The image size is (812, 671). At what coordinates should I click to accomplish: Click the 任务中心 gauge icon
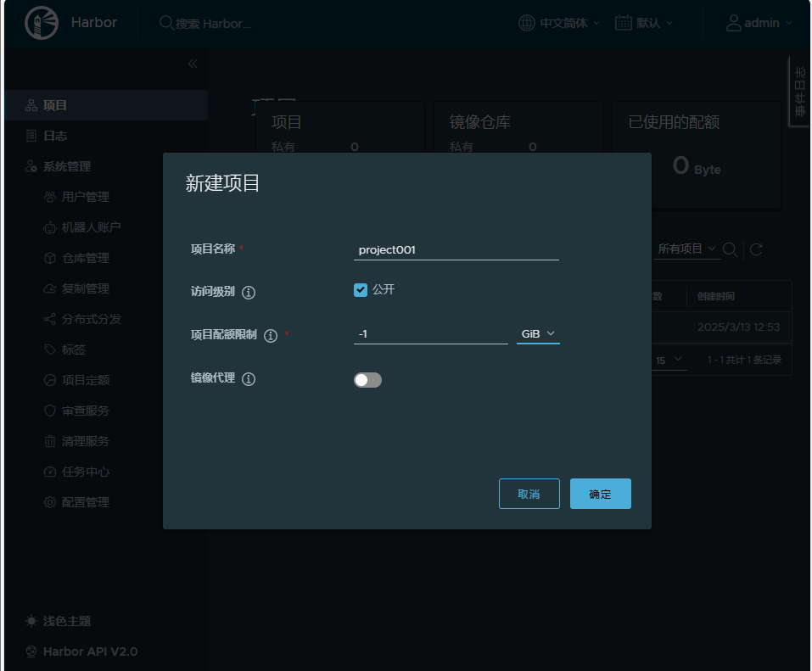coord(50,472)
